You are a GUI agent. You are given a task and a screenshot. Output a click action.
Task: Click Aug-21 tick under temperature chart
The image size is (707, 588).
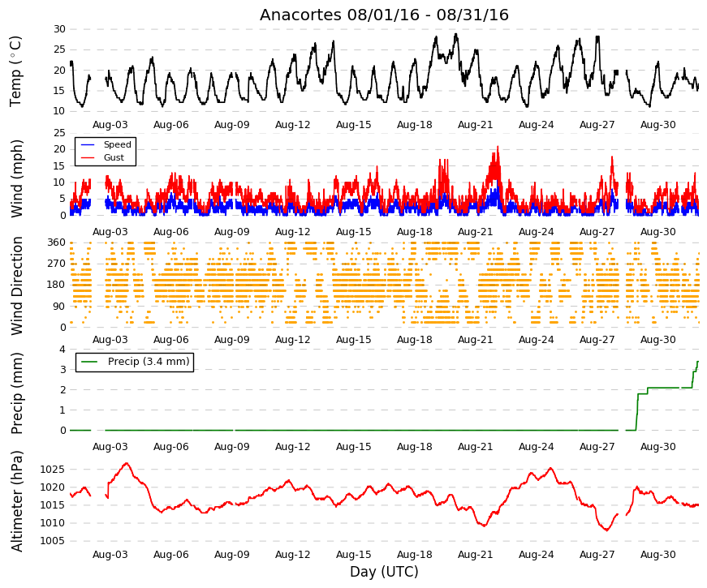click(x=475, y=125)
